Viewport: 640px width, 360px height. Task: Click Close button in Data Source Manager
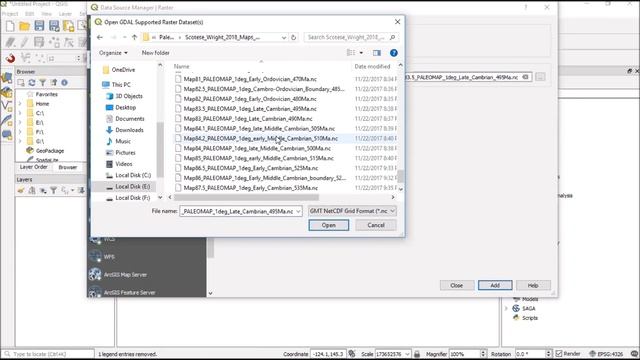[456, 285]
